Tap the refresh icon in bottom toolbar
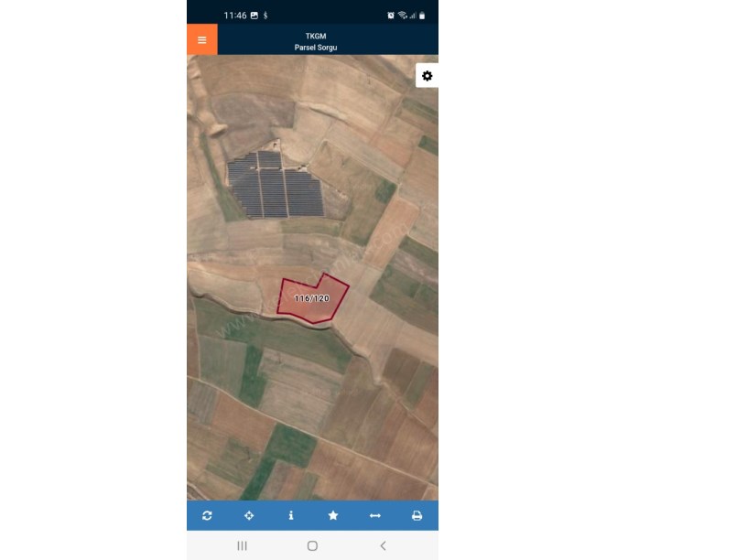Screen dimensions: 747x560 coord(207,515)
